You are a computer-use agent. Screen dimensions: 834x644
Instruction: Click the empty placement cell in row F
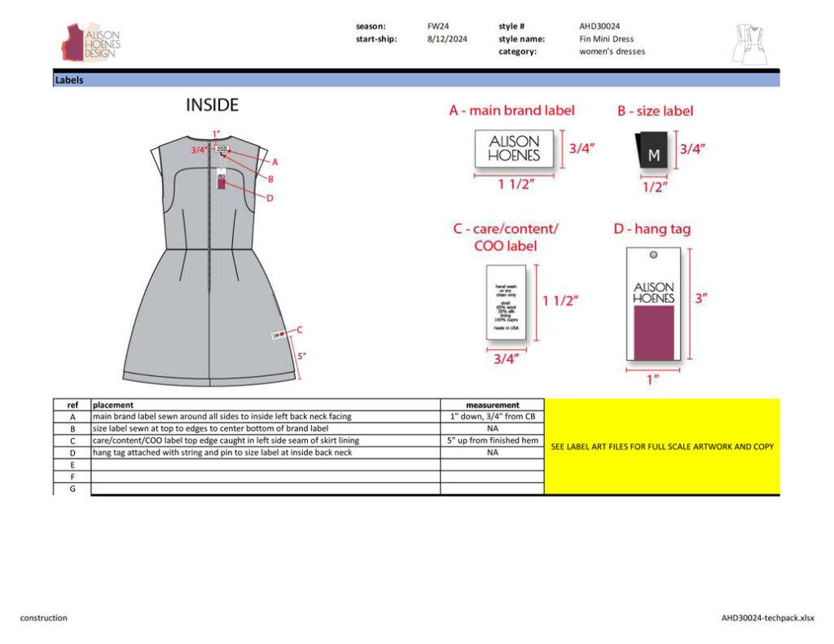[x=266, y=477]
